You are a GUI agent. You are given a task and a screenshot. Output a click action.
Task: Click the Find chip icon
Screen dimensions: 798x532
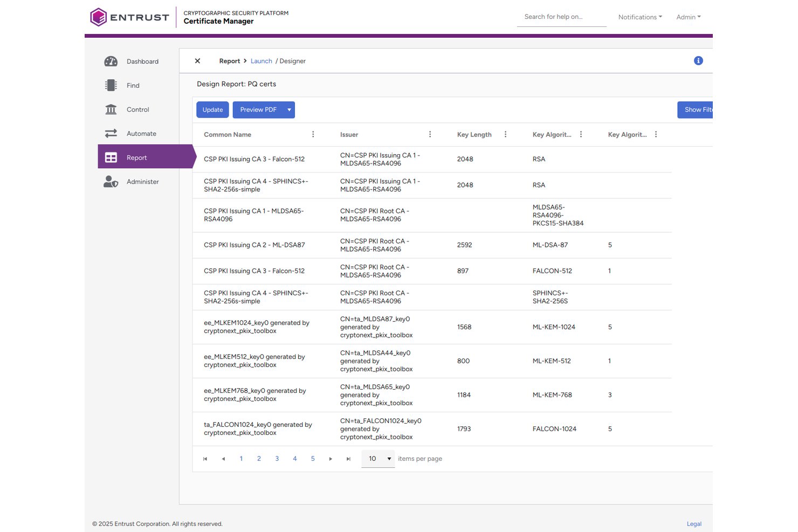coord(111,85)
